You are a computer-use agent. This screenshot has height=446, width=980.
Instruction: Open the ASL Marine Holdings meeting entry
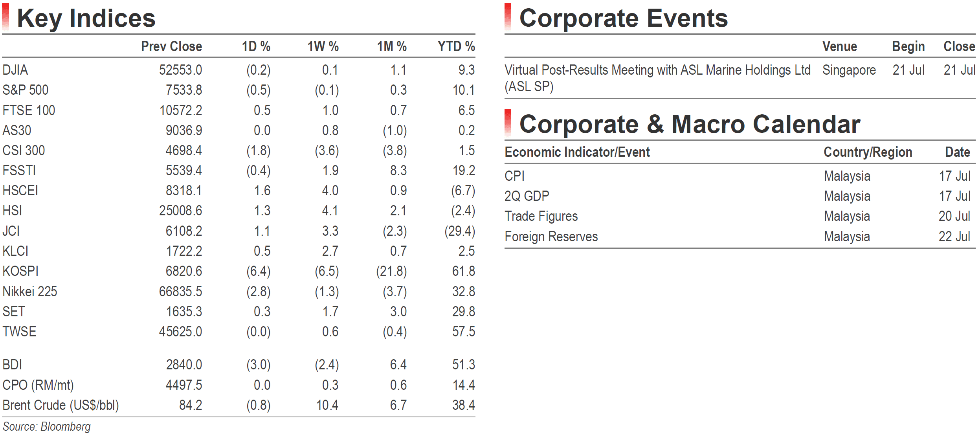point(657,78)
